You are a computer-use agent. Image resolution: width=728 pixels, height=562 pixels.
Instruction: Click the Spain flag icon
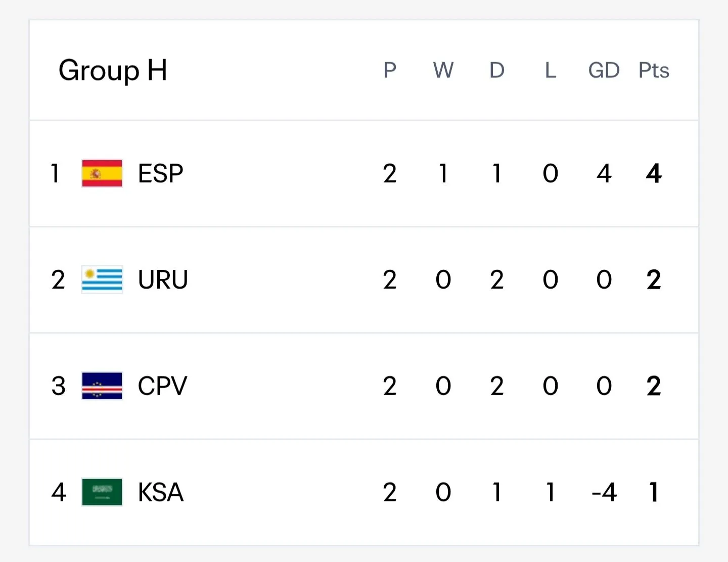(102, 173)
